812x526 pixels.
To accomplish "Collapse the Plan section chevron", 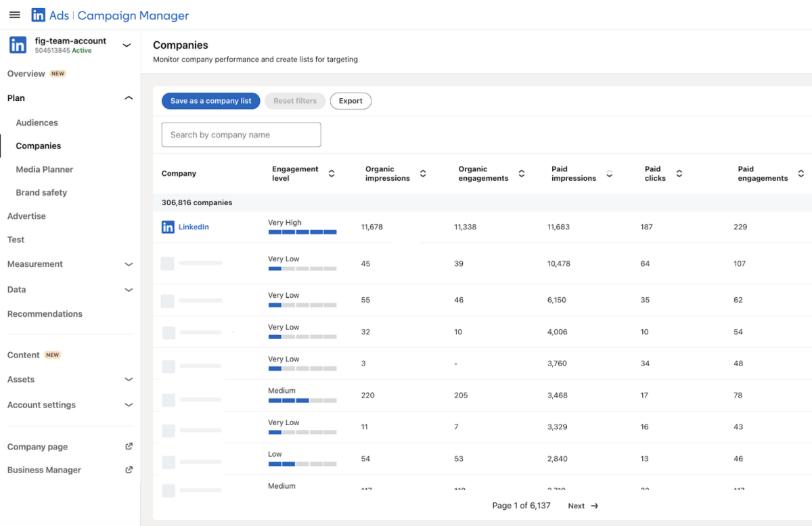I will click(x=129, y=98).
